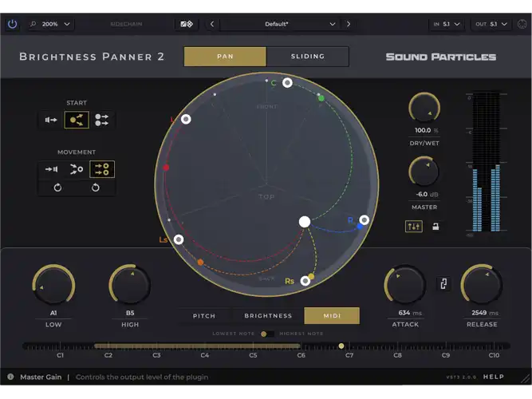Click the green dot on the panner
This screenshot has width=532, height=399.
pyautogui.click(x=321, y=98)
